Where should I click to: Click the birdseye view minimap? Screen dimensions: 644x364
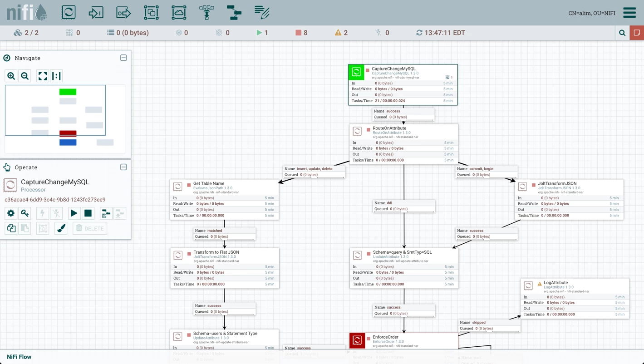(x=65, y=120)
